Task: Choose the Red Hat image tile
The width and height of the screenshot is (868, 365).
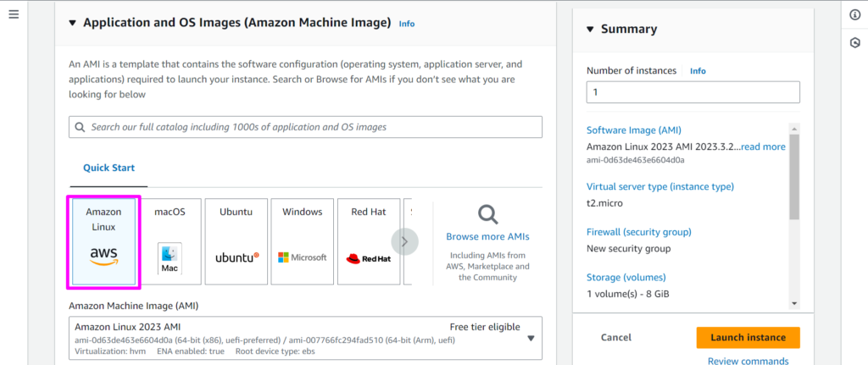Action: pyautogui.click(x=368, y=241)
